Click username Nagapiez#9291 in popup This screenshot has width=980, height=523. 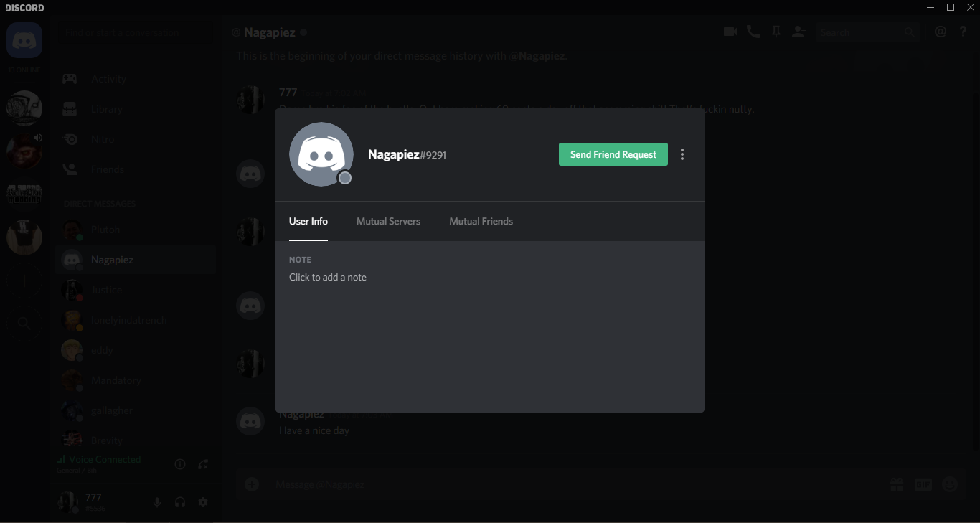(x=407, y=154)
